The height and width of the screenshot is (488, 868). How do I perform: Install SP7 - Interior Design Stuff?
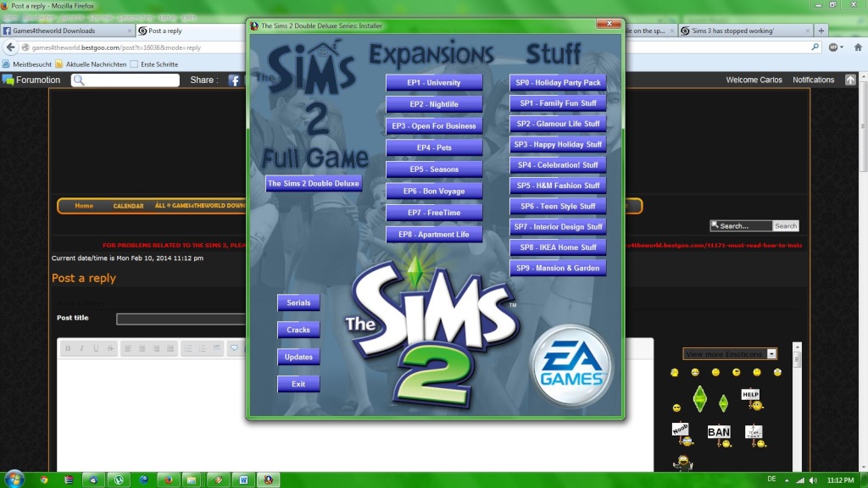558,227
